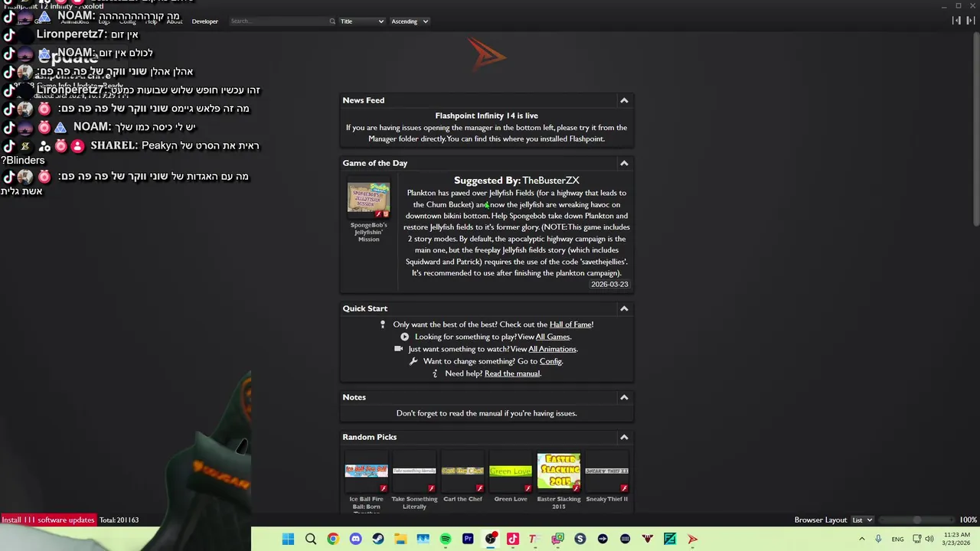
Task: Launch Google Chrome from taskbar
Action: [333, 539]
